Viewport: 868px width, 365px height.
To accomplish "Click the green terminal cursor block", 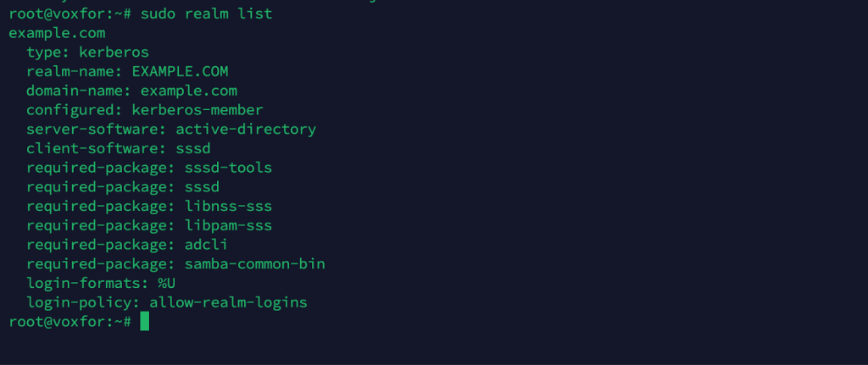I will click(144, 321).
